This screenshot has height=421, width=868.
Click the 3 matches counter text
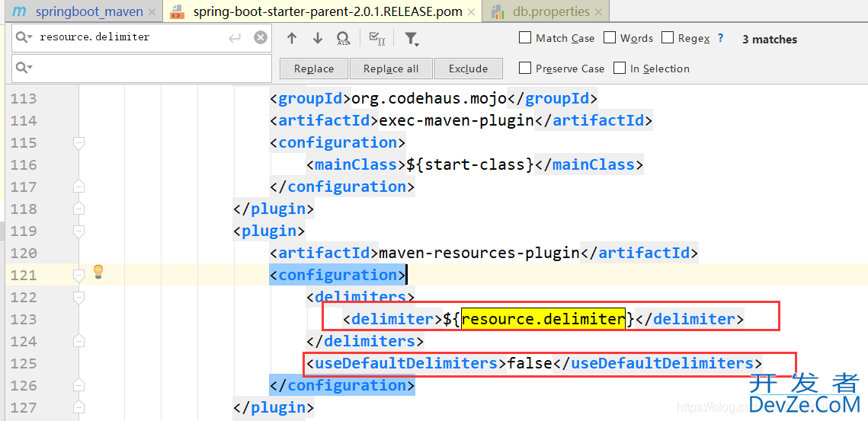pyautogui.click(x=770, y=40)
